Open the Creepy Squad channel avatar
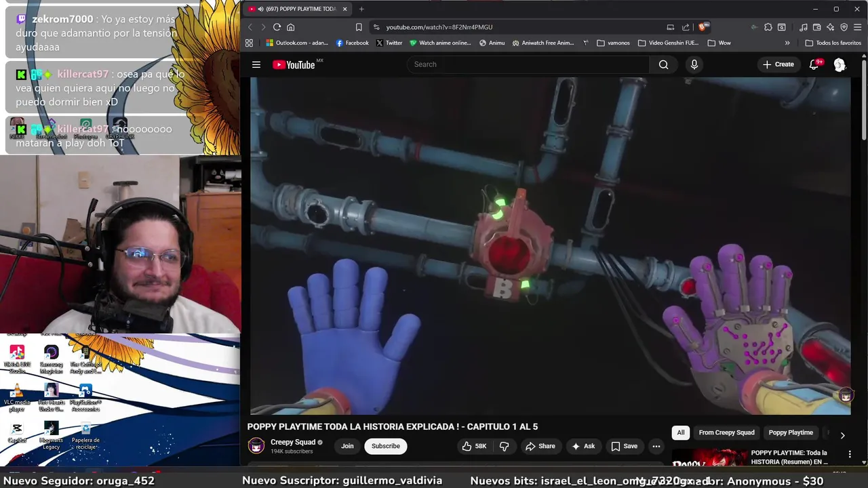The height and width of the screenshot is (488, 868). pyautogui.click(x=256, y=446)
